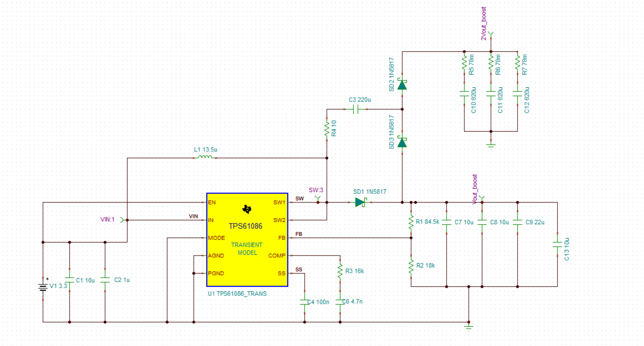Screen dimensions: 644x346
Task: Click the C3 220u label
Action: click(x=360, y=99)
